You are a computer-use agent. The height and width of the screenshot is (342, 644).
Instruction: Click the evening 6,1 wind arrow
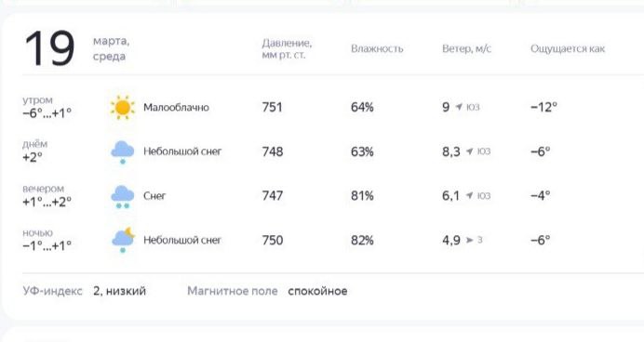469,195
